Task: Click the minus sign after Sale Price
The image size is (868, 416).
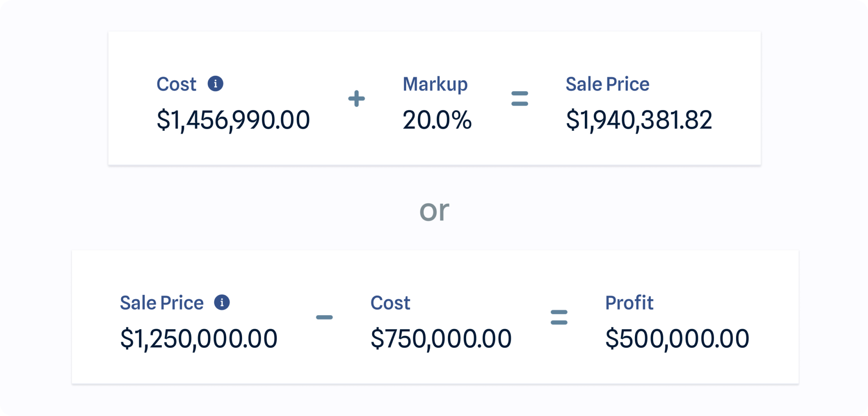Action: click(324, 317)
